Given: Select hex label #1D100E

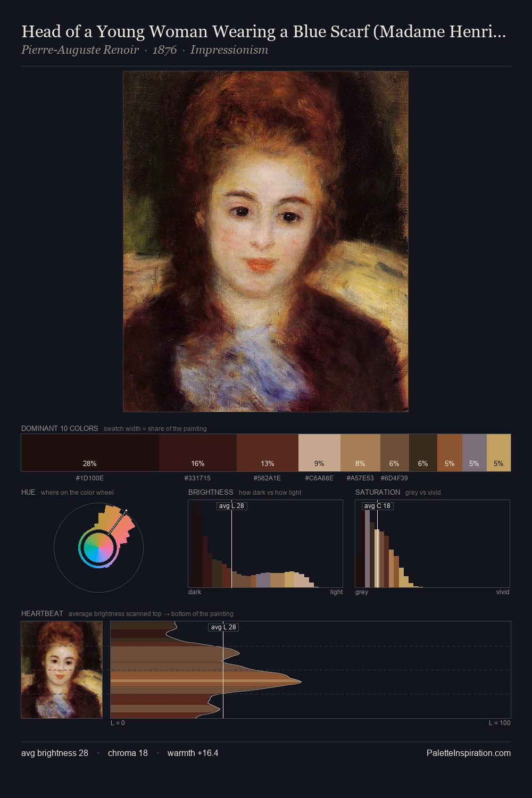Looking at the screenshot, I should 90,478.
